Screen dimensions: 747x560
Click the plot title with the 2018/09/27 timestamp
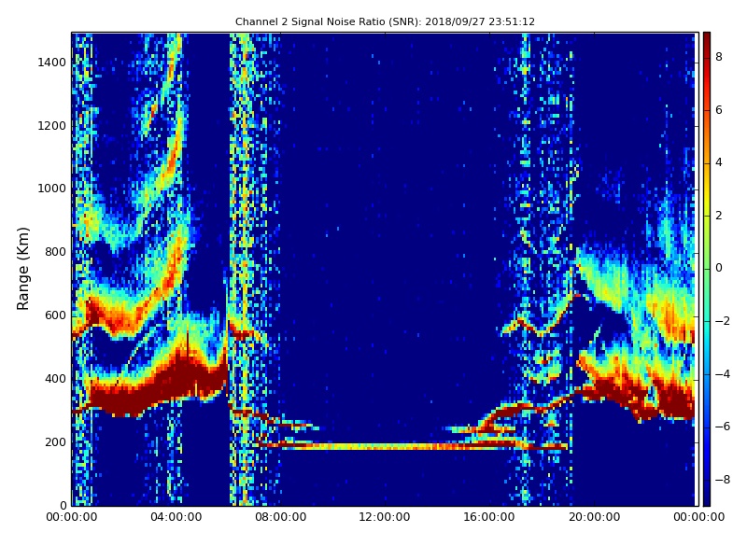point(385,21)
